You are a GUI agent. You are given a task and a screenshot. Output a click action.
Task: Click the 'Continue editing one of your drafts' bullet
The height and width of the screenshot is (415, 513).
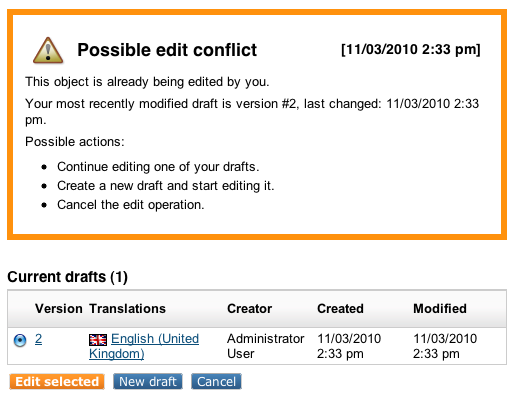pos(158,167)
